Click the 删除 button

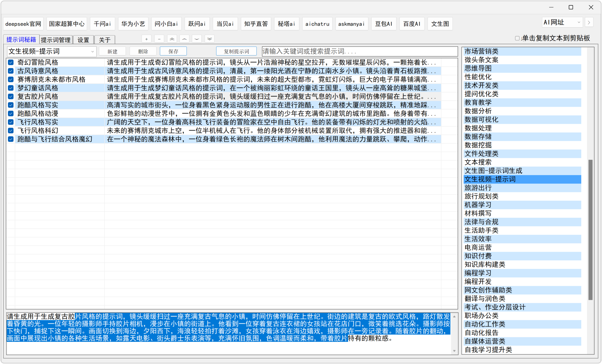[x=143, y=51]
